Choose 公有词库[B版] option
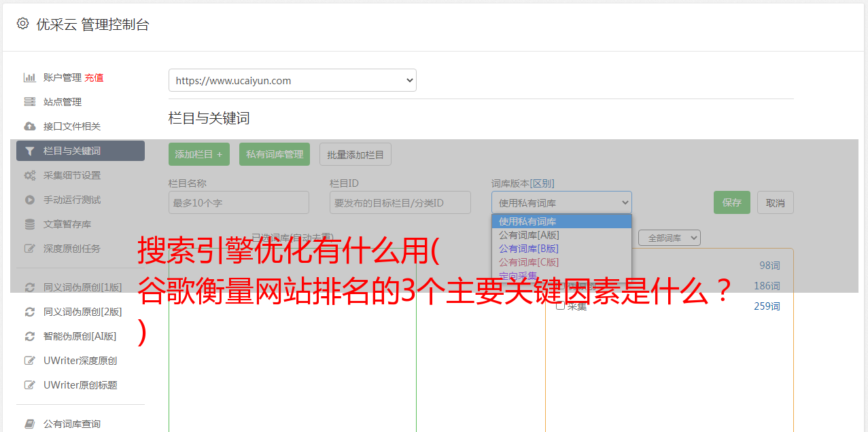This screenshot has width=868, height=432. [x=561, y=249]
